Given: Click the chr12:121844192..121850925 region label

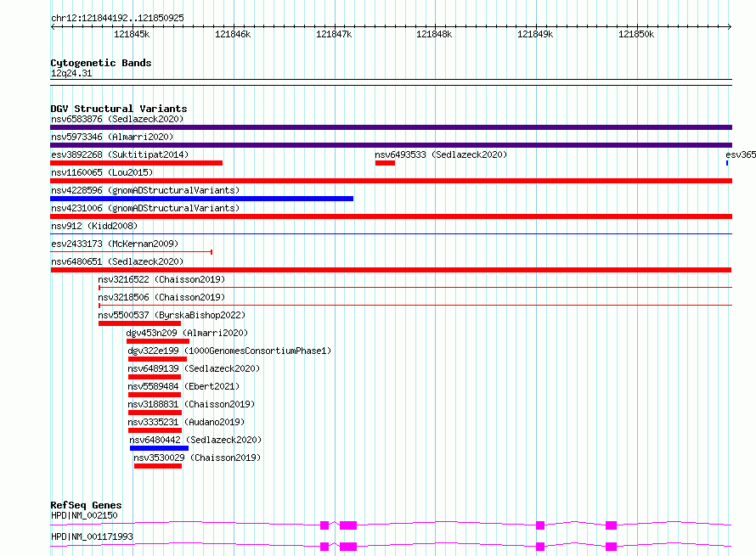Looking at the screenshot, I should tap(117, 18).
